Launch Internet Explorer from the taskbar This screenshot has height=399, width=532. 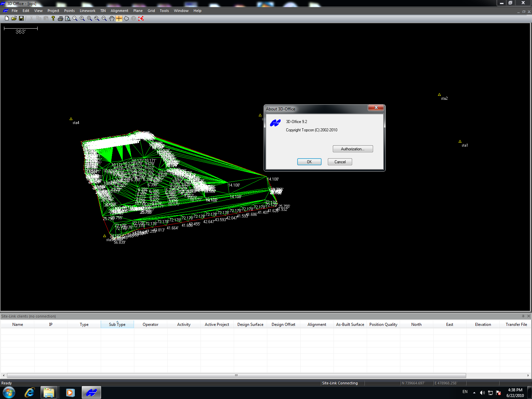(30, 392)
